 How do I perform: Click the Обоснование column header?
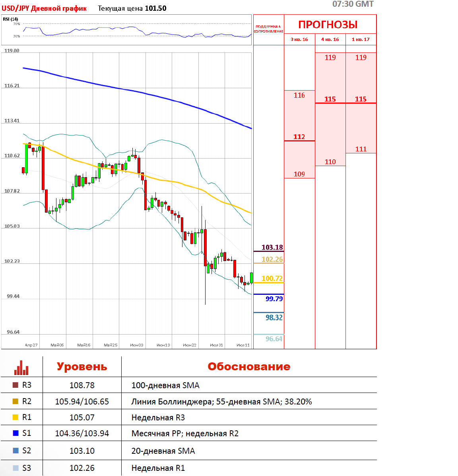tap(249, 366)
